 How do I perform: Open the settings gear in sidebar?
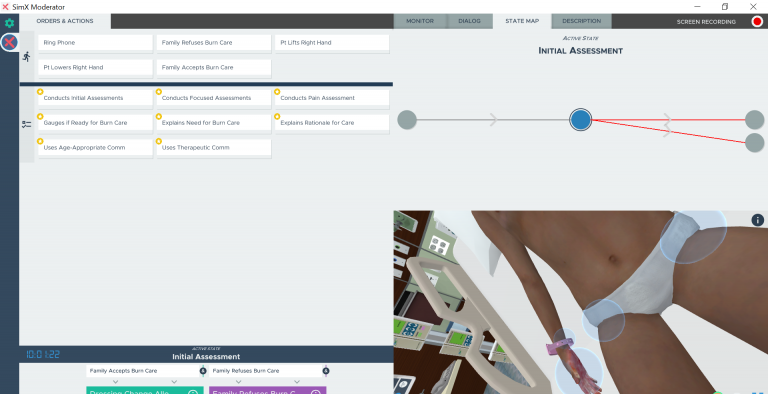click(9, 23)
